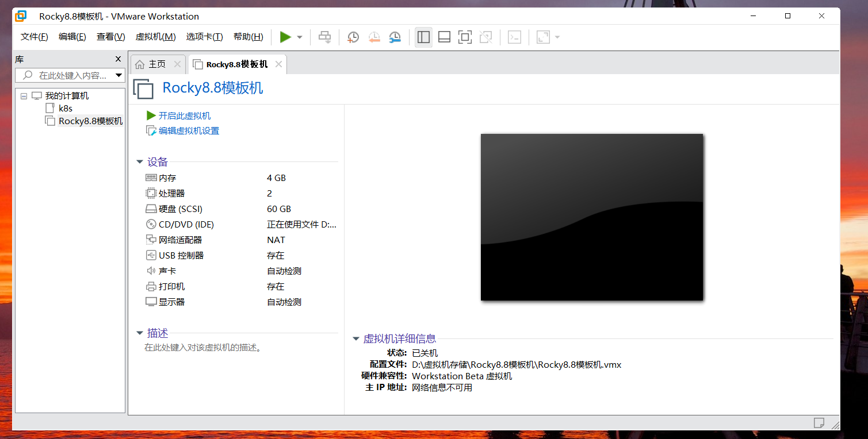Open the USB 控制器 device row
Viewport: 868px width, 439px height.
[241, 255]
